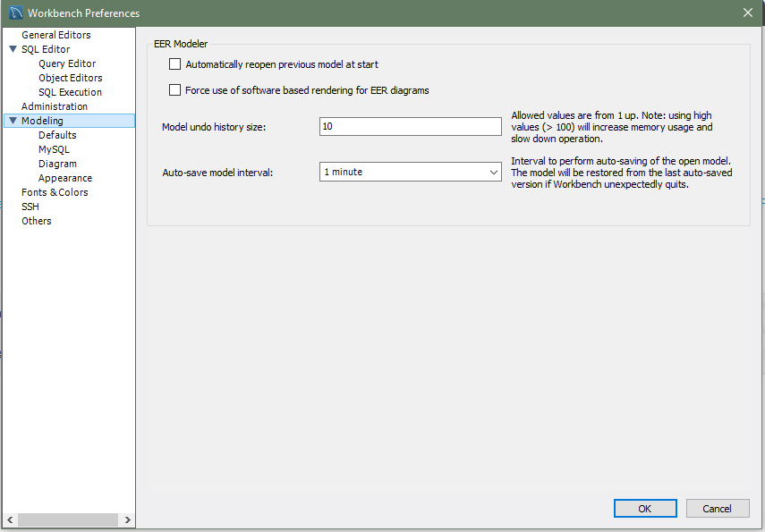Click the Model undo history size field

(410, 127)
